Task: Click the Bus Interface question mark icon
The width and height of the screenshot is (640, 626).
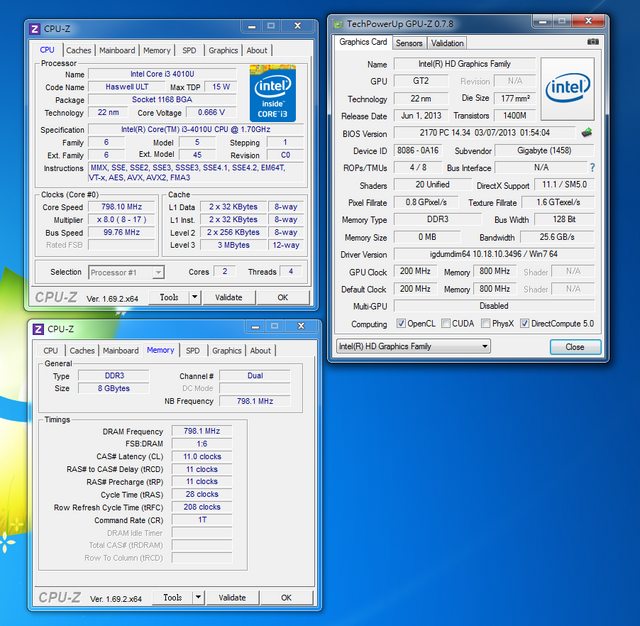Action: click(592, 167)
